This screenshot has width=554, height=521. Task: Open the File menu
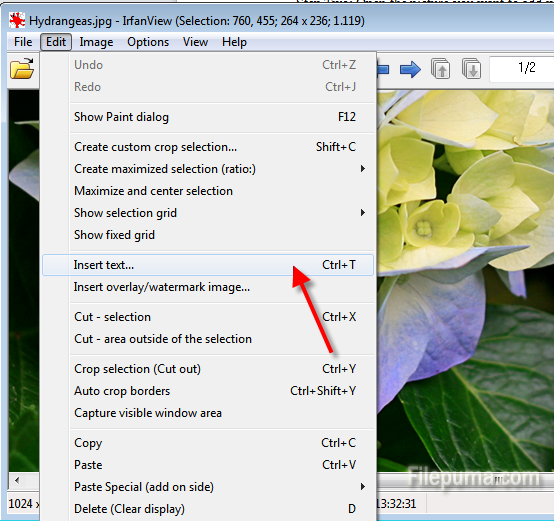pyautogui.click(x=23, y=42)
